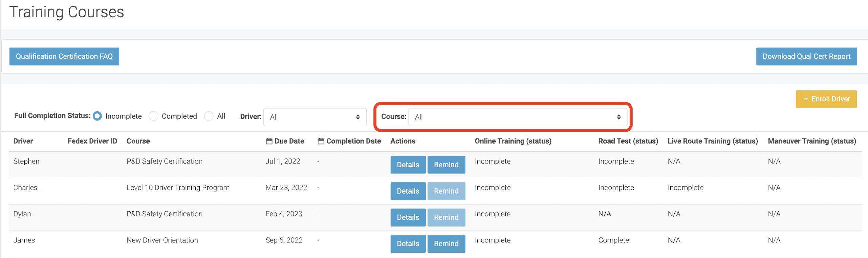Click Online Training (status) column header
This screenshot has width=868, height=258.
point(513,141)
